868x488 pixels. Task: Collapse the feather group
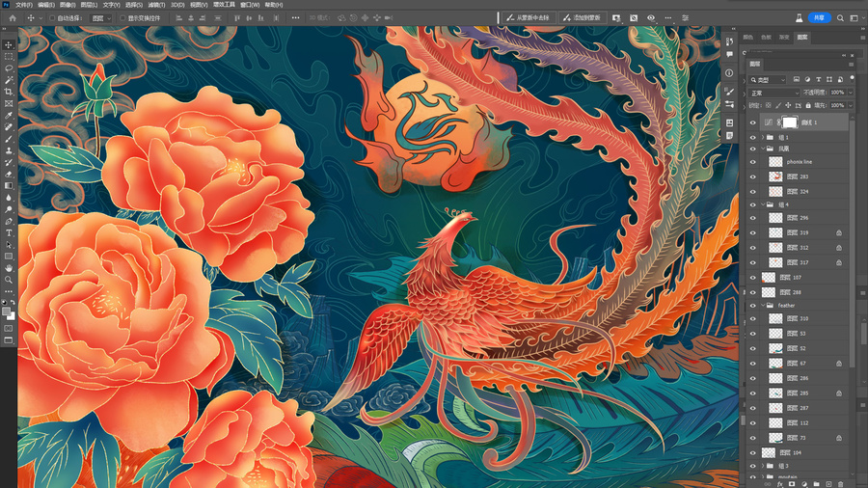click(763, 306)
